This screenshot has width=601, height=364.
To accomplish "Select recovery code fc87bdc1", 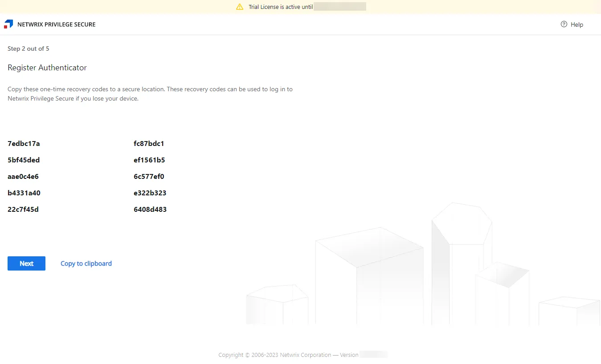I will click(149, 144).
